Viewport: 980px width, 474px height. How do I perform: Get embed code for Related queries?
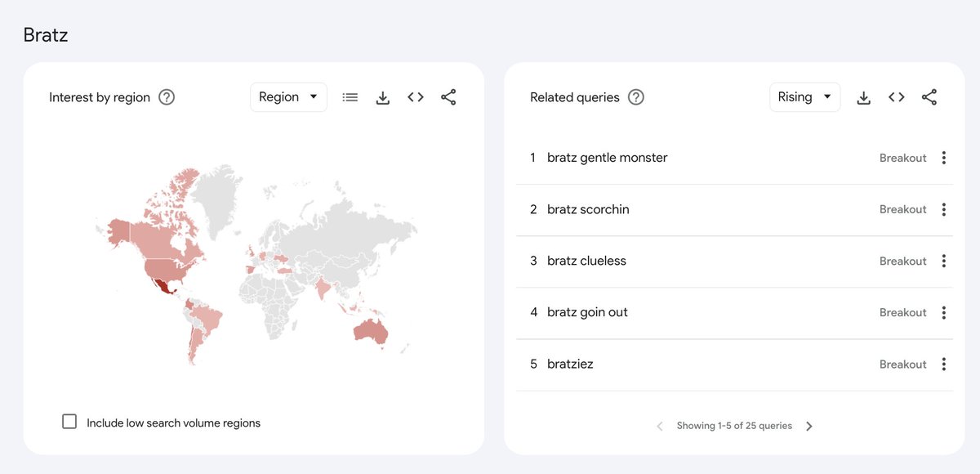(x=896, y=97)
